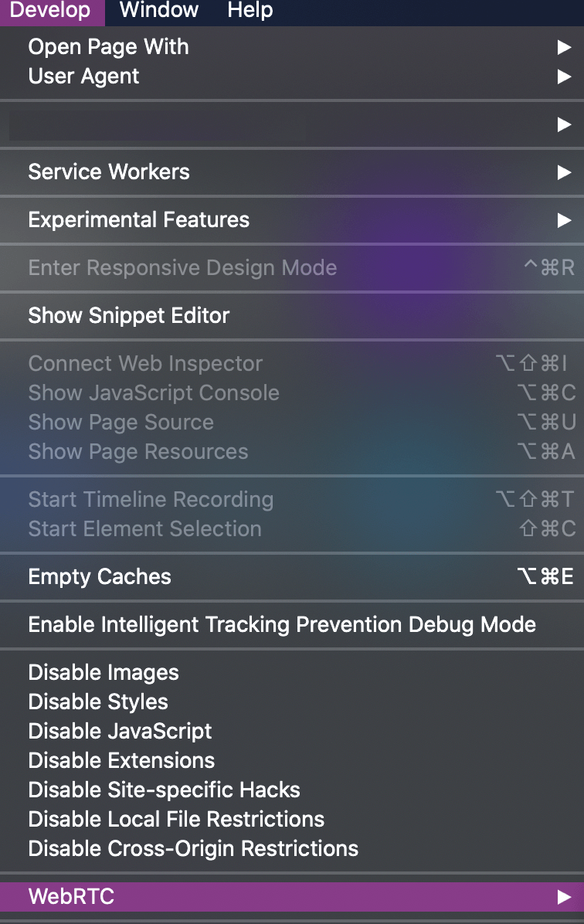This screenshot has width=584, height=924.
Task: Expand the WebRTC submenu arrow
Action: (x=564, y=896)
